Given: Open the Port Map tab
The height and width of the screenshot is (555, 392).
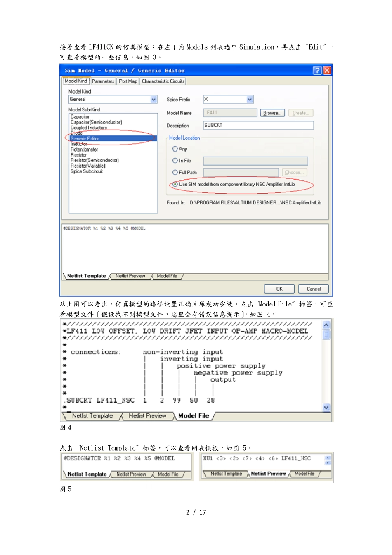Looking at the screenshot, I should [x=128, y=81].
